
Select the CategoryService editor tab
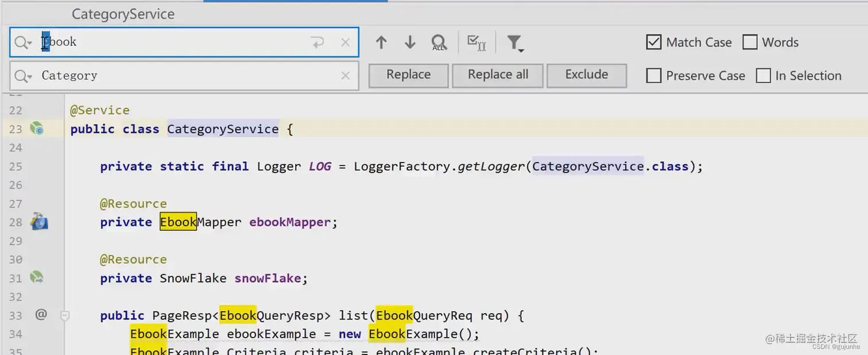click(123, 14)
